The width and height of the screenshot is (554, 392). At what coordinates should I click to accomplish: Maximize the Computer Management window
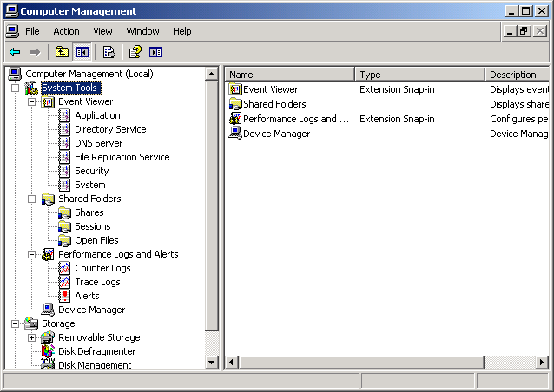coord(526,11)
